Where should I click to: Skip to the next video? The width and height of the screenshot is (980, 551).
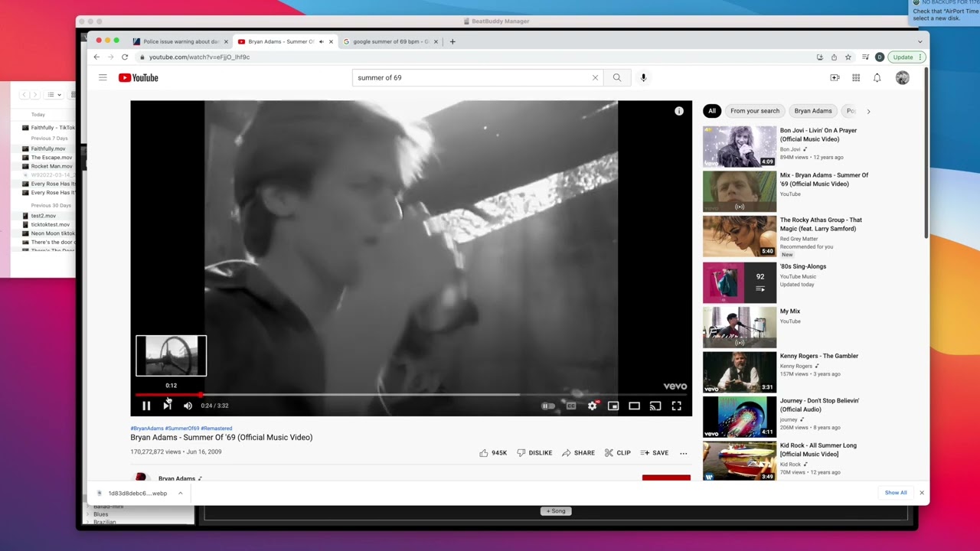[x=167, y=406]
